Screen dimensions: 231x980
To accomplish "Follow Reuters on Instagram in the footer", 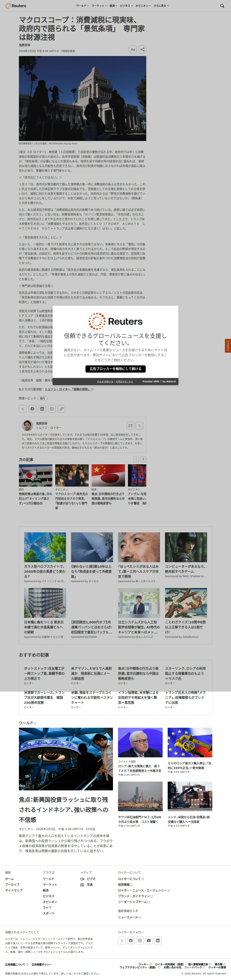I will point(140,940).
